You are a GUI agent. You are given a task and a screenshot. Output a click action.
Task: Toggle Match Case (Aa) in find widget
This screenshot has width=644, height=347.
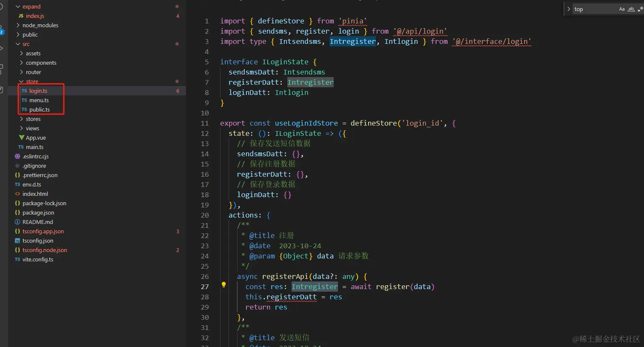622,9
